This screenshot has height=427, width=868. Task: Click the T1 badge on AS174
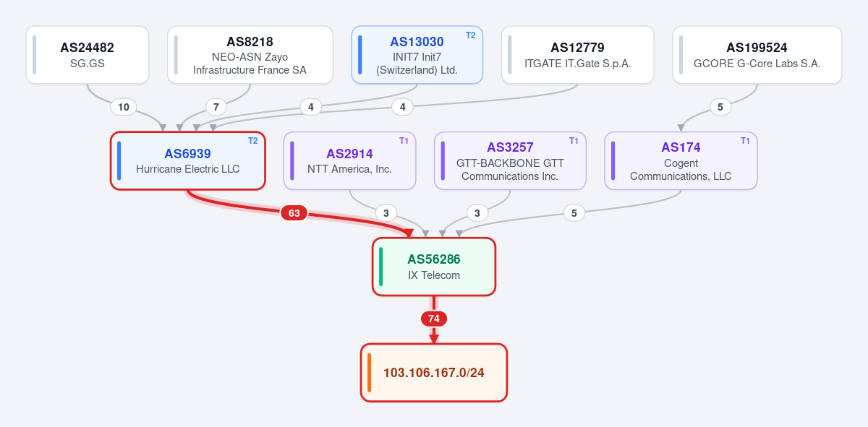pyautogui.click(x=745, y=141)
